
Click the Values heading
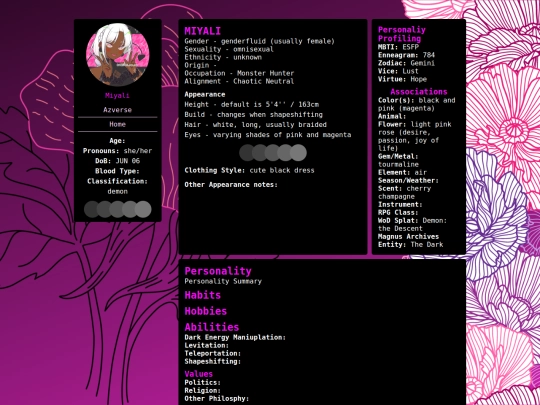click(x=199, y=374)
